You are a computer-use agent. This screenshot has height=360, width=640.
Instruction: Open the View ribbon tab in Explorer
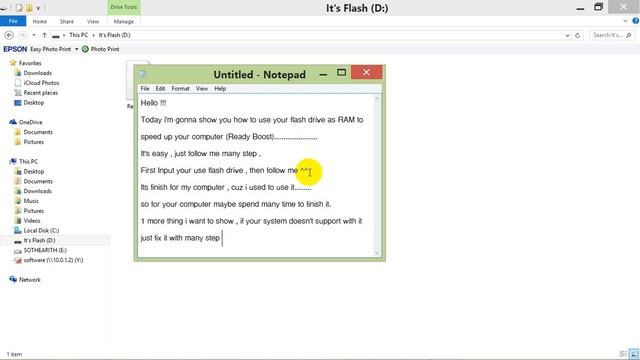[x=93, y=21]
